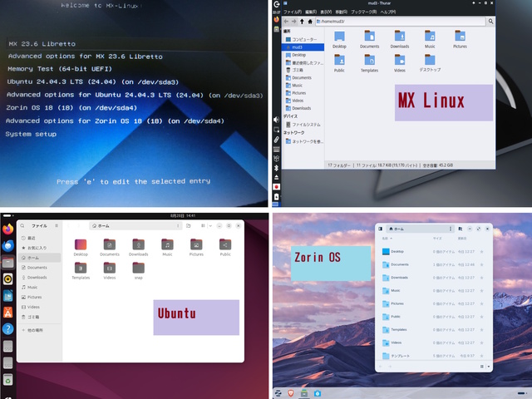
Task: Select System setup in GRUB menu
Action: coord(31,134)
